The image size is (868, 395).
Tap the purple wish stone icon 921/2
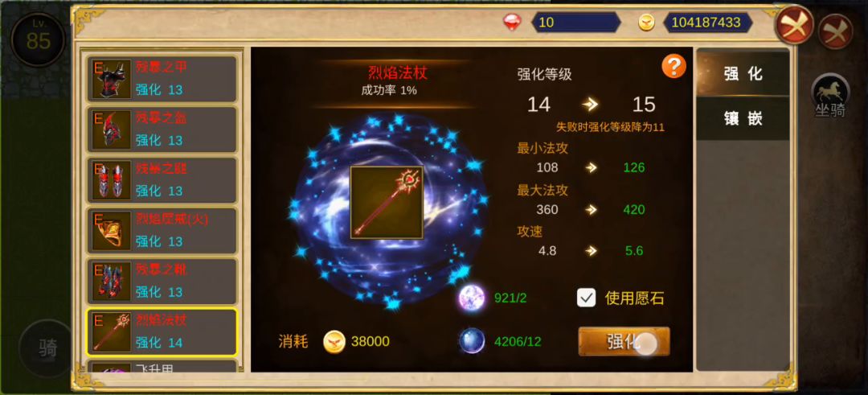point(472,298)
